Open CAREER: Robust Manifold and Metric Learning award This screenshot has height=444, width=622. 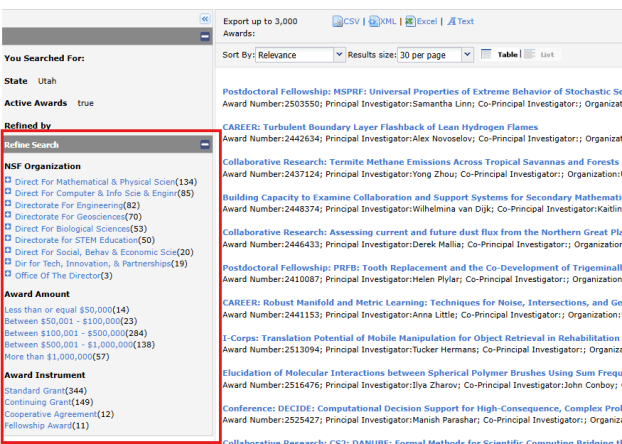(422, 302)
